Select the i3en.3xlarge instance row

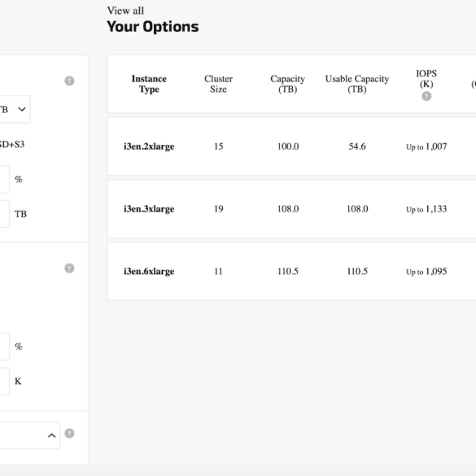point(291,209)
